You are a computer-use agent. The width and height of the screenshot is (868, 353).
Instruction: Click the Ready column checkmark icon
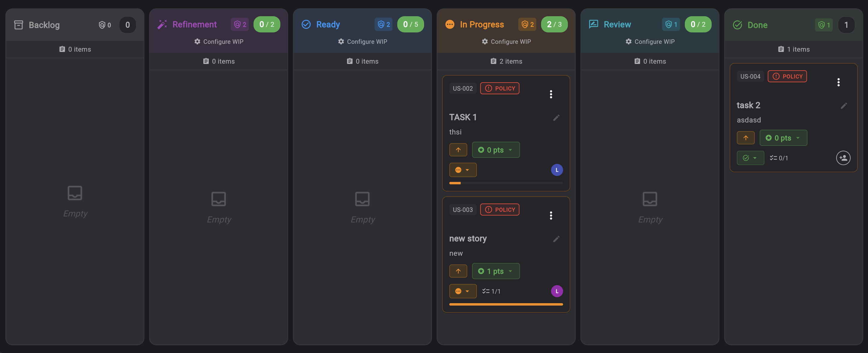click(x=306, y=24)
